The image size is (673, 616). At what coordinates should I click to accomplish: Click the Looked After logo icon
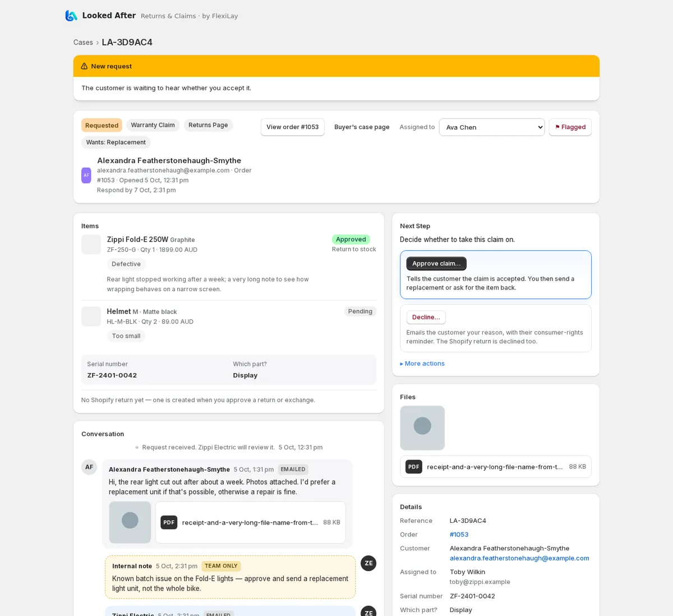click(71, 16)
